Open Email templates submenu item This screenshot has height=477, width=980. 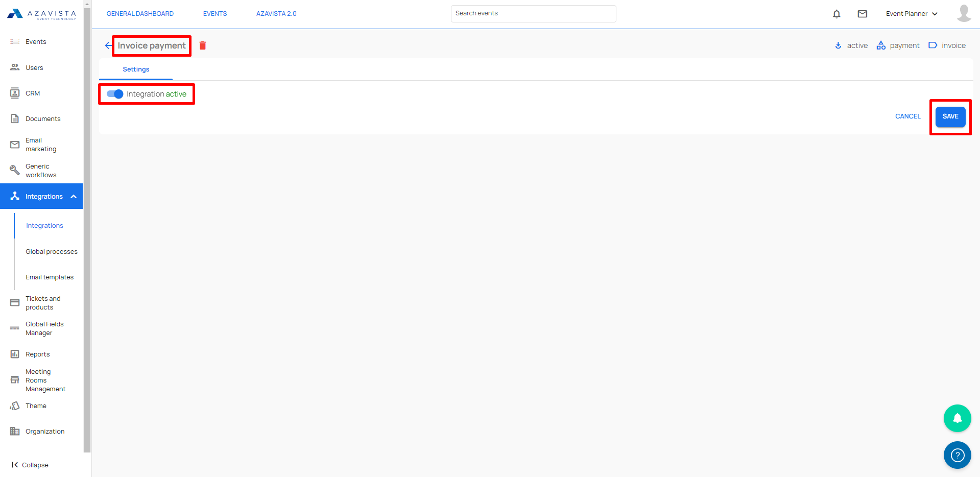[50, 277]
